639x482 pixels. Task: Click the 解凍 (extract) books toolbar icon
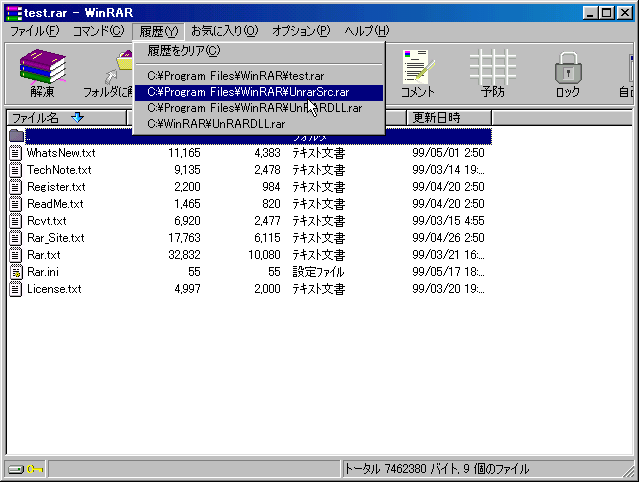coord(42,67)
